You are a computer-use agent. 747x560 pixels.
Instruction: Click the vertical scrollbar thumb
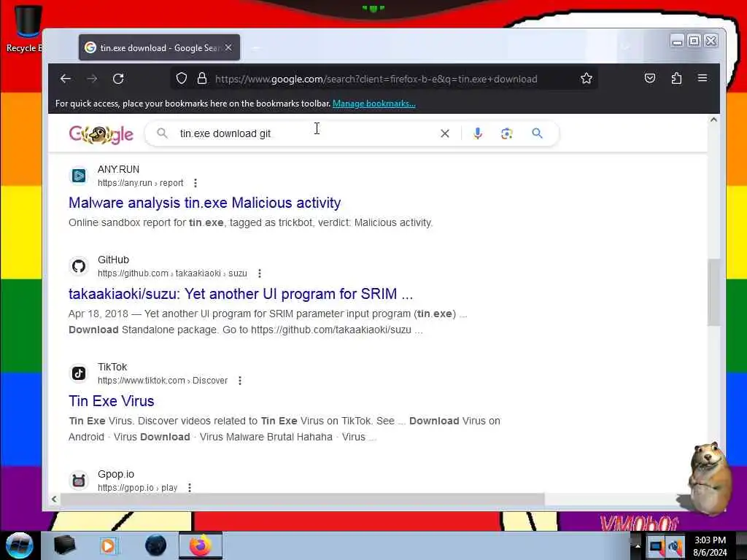click(713, 292)
